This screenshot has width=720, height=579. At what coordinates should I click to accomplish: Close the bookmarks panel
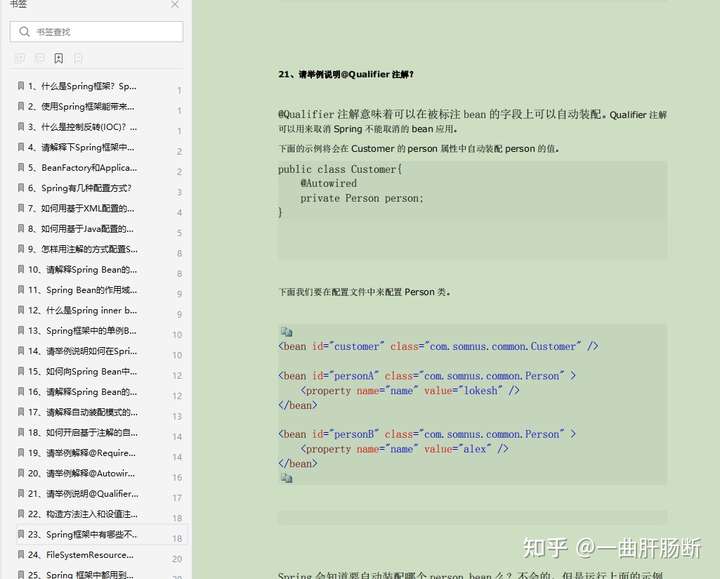pos(175,4)
